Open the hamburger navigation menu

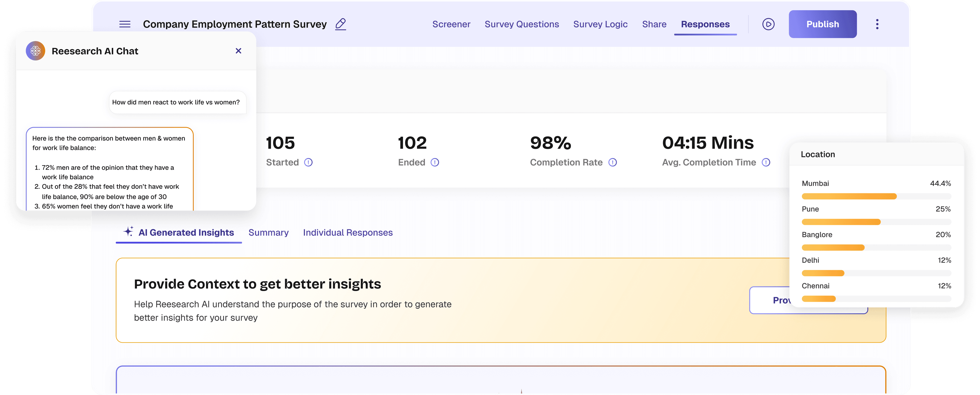click(x=124, y=24)
